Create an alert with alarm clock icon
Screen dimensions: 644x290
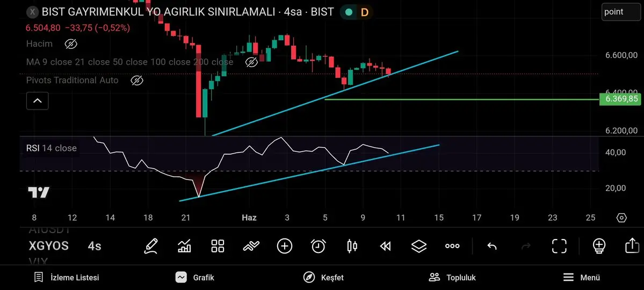(x=319, y=246)
